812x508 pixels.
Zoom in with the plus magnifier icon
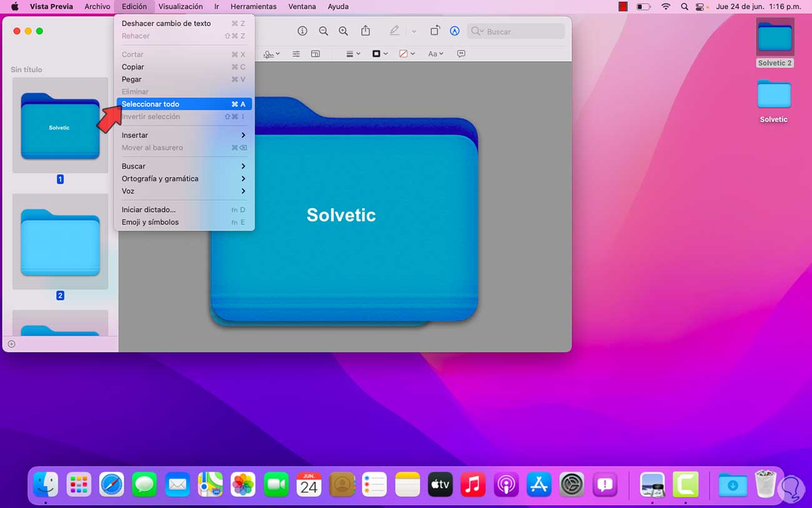[343, 31]
